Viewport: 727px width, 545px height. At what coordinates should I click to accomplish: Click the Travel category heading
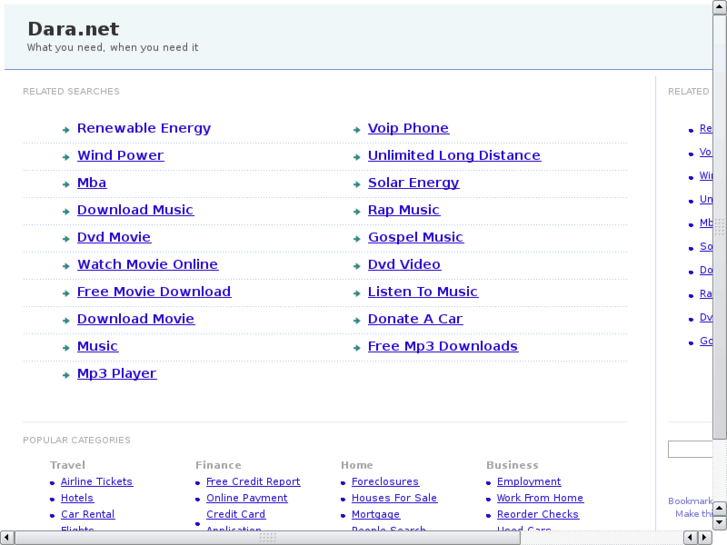point(68,465)
